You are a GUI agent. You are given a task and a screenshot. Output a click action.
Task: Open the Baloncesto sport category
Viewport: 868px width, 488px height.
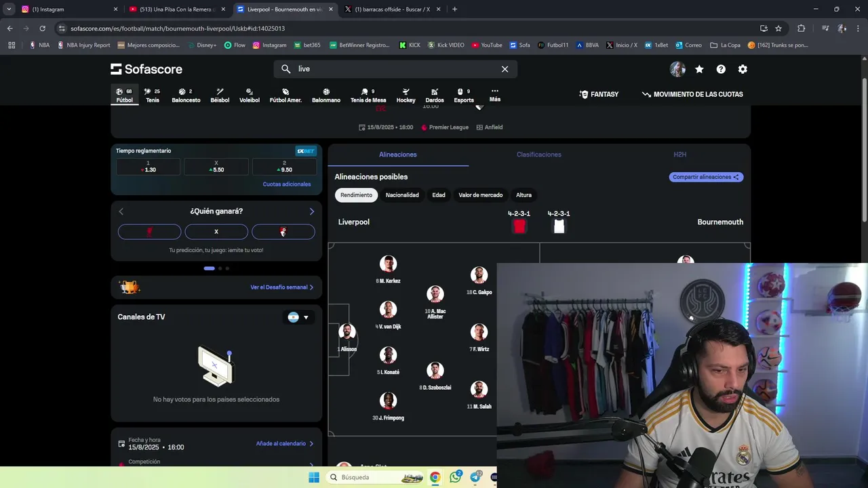[186, 96]
